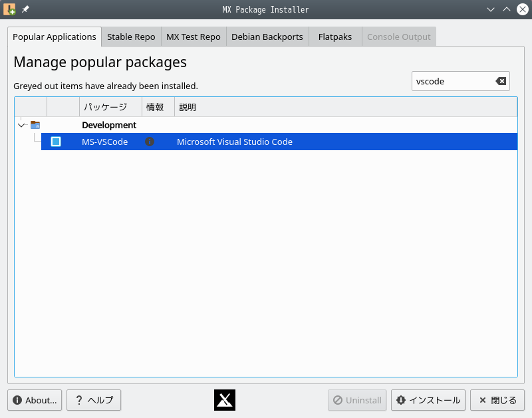Click the Uninstall button
The image size is (532, 418).
pyautogui.click(x=357, y=400)
